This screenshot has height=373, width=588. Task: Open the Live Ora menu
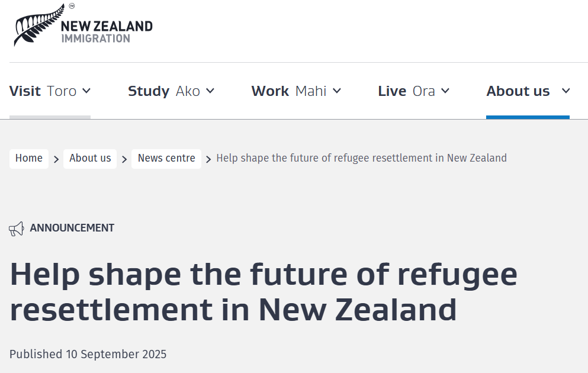(406, 91)
